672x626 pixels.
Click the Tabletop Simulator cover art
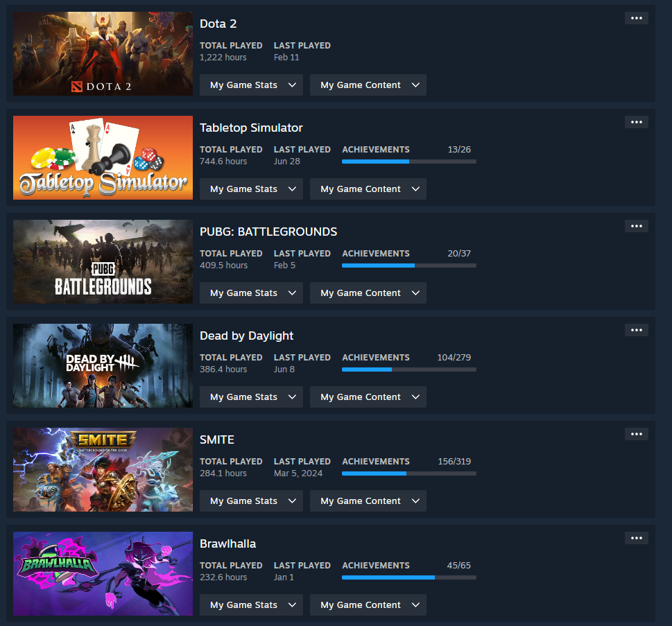tap(103, 157)
